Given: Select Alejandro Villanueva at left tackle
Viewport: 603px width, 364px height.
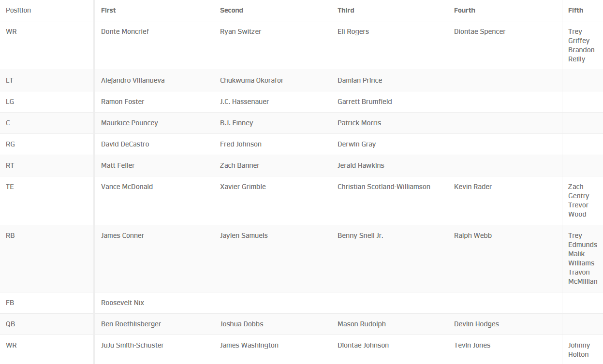Looking at the screenshot, I should (132, 80).
